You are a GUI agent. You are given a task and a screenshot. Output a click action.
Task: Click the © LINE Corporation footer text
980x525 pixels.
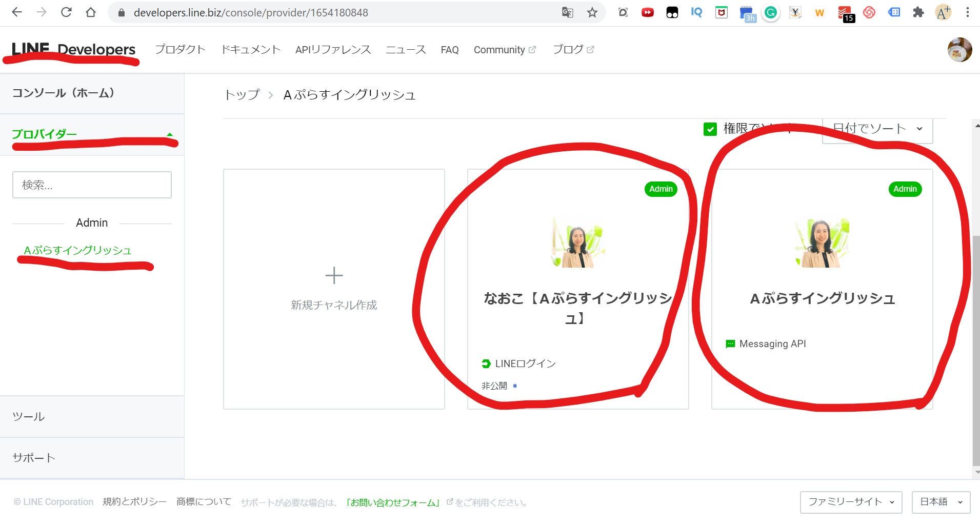pyautogui.click(x=54, y=502)
